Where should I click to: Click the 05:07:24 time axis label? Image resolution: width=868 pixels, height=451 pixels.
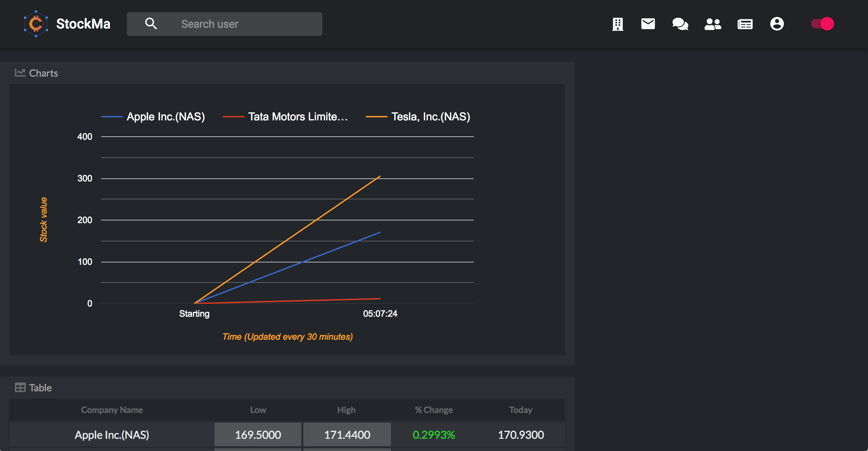pyautogui.click(x=380, y=314)
